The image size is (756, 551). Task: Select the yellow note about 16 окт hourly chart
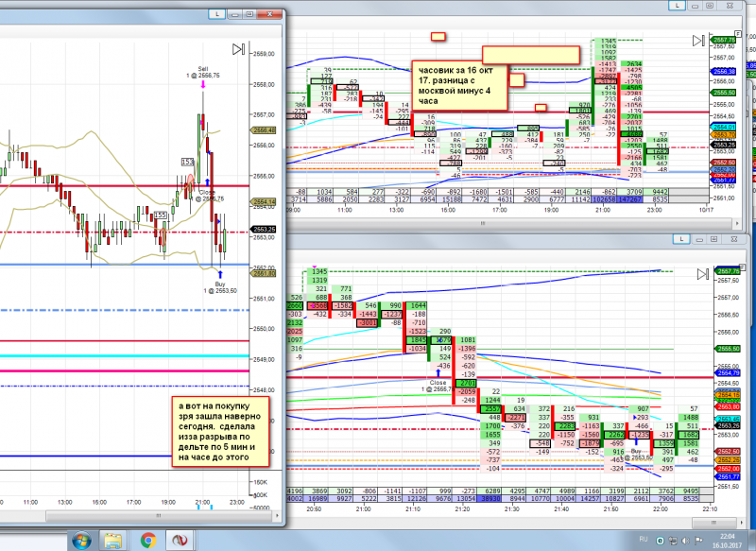(459, 86)
